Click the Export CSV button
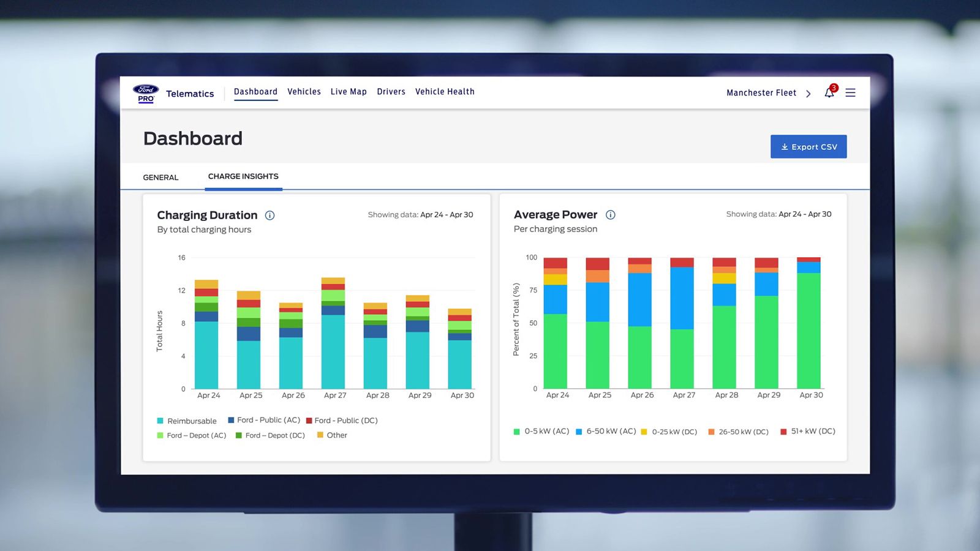The image size is (980, 551). point(809,147)
